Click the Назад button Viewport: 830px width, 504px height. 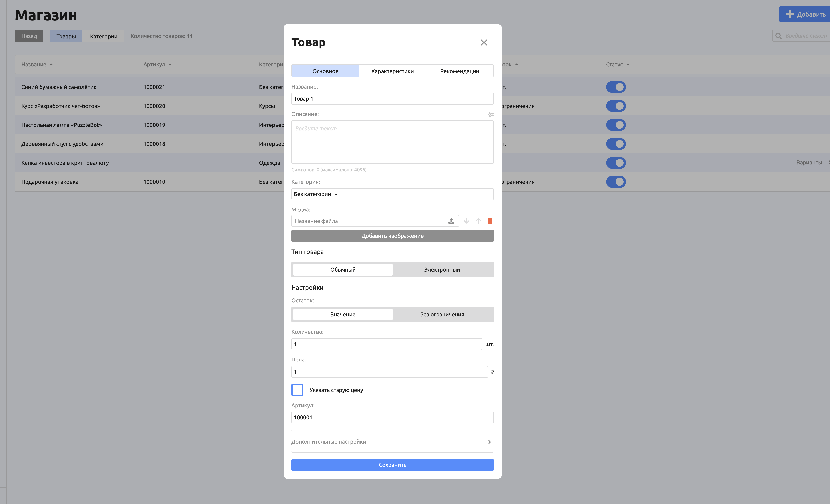tap(29, 36)
